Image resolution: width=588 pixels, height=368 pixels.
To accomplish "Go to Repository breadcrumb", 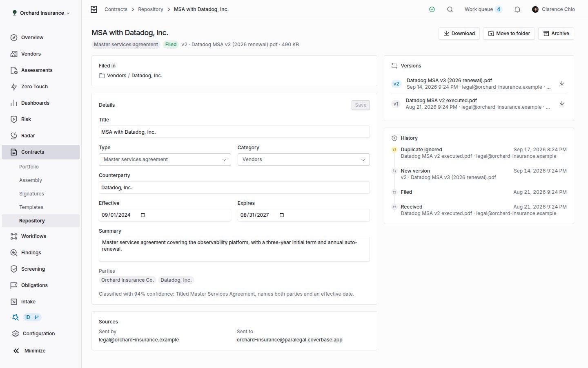I will 151,9.
